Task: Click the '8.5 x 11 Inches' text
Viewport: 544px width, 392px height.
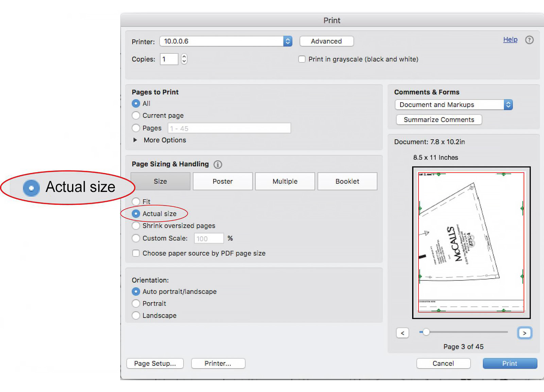Action: [436, 158]
